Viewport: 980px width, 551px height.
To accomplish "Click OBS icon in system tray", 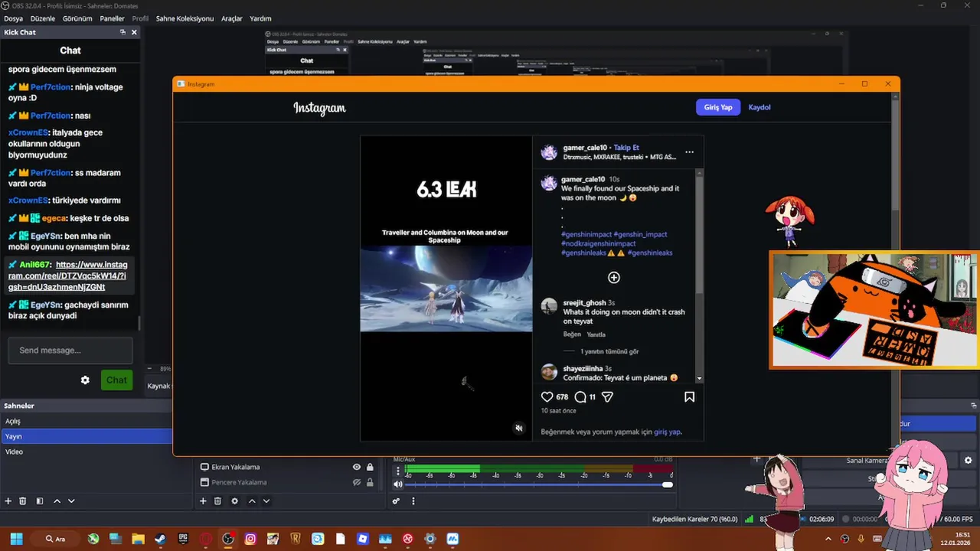I will 845,539.
